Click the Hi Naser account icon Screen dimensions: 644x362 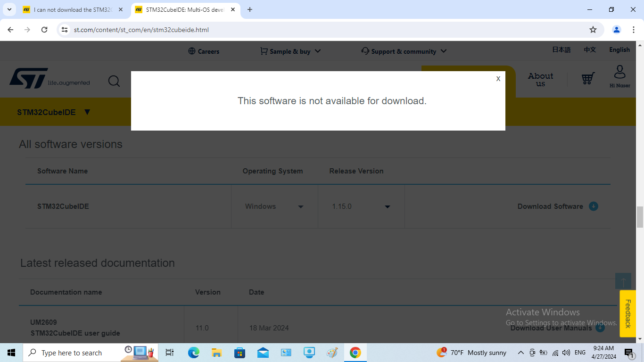[x=619, y=76]
